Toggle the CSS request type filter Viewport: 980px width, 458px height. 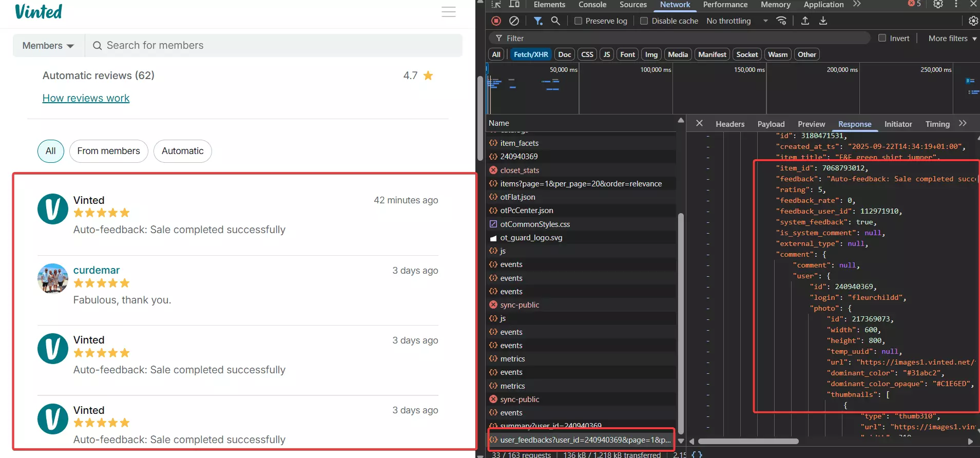[587, 54]
